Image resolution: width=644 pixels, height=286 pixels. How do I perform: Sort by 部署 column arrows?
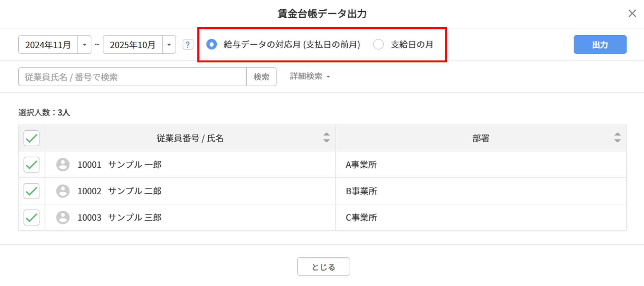(617, 138)
